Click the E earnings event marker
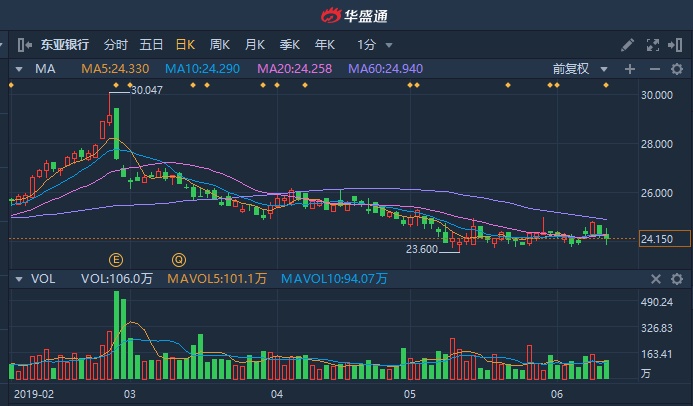Image resolution: width=693 pixels, height=406 pixels. click(116, 260)
